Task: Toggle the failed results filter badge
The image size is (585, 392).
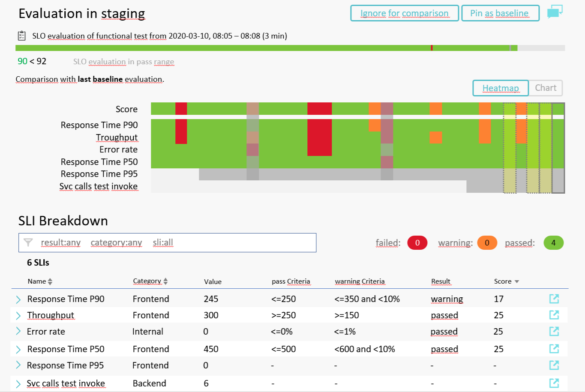Action: (417, 242)
